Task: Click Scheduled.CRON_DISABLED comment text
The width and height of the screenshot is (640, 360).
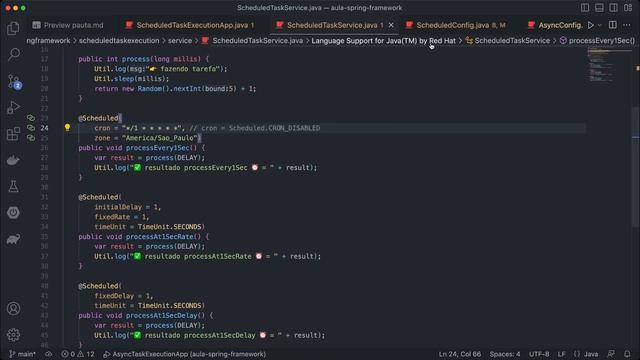Action: 274,128
